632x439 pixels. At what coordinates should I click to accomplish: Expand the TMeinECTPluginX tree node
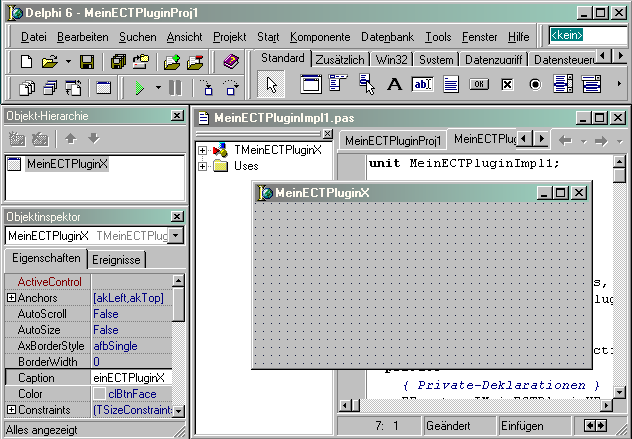click(202, 150)
